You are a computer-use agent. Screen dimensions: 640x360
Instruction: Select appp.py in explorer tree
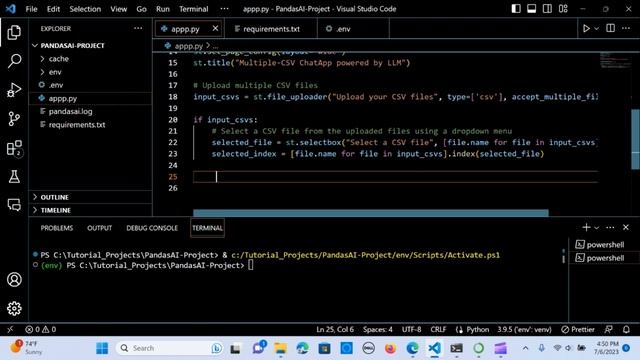[91, 98]
